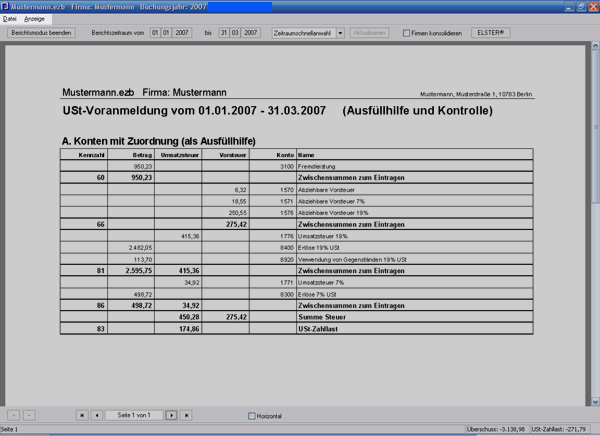This screenshot has width=600, height=436.
Task: Click the Aktualisieren button
Action: click(x=369, y=33)
